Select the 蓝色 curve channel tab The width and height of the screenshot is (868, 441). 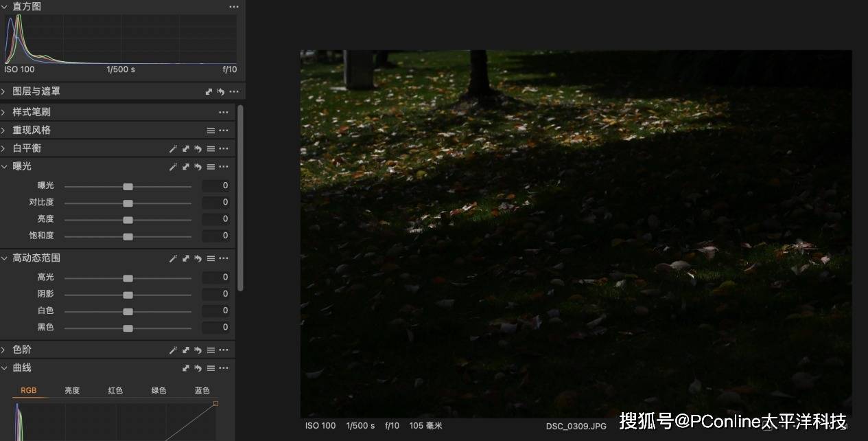pos(202,390)
